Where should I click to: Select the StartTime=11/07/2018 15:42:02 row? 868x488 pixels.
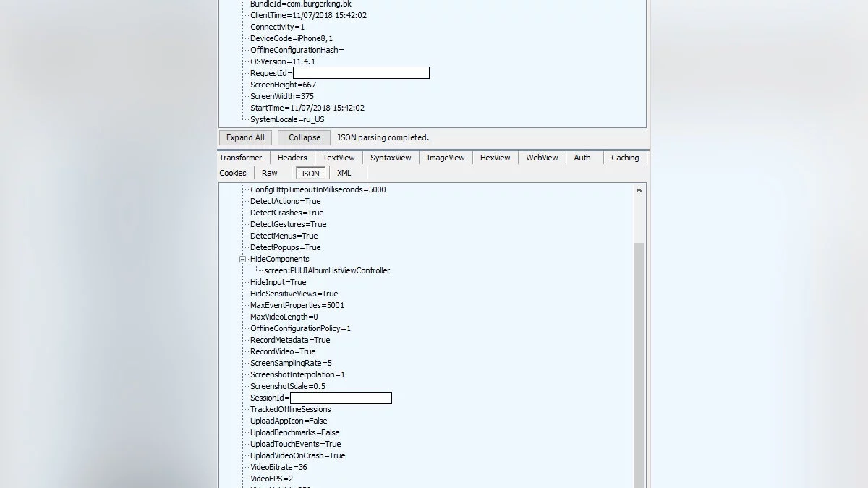point(307,108)
